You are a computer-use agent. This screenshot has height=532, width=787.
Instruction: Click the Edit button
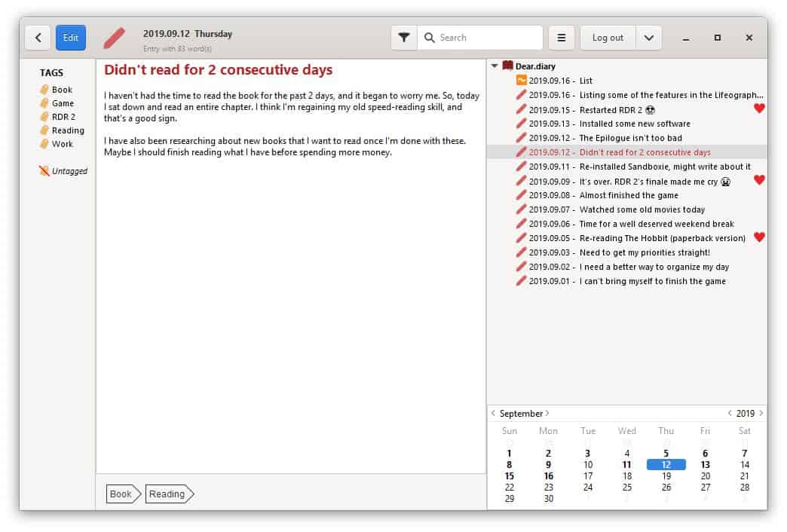coord(71,37)
